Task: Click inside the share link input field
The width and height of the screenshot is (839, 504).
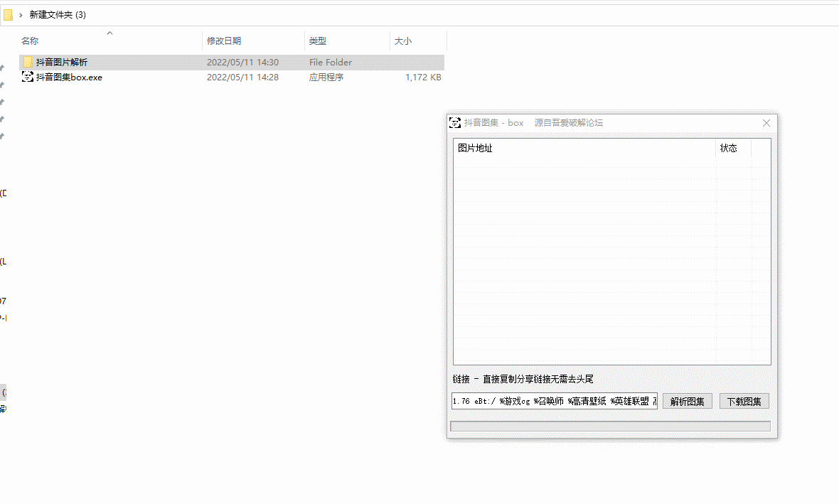Action: click(554, 401)
